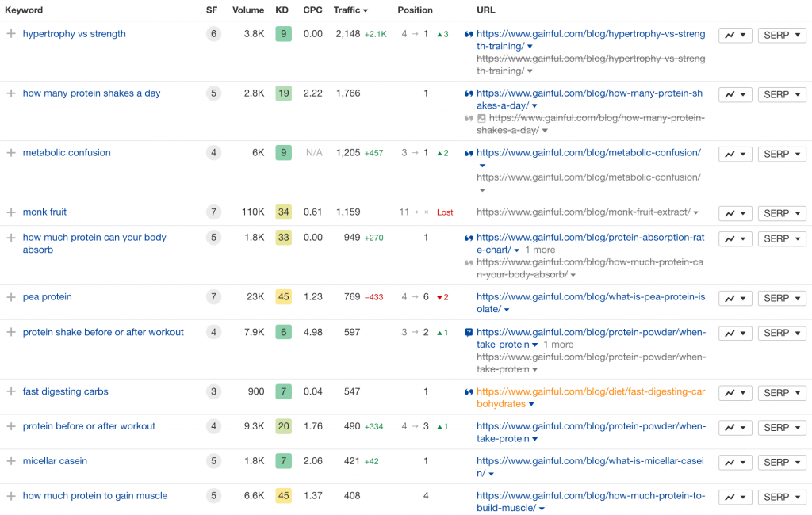Show the SERP dropdown for micellar casein
Screen dimensions: 812x515
pos(782,462)
